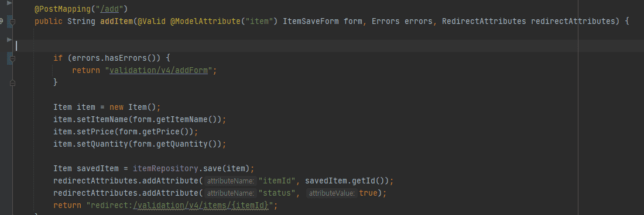Click the Errors parameter type
The width and height of the screenshot is (644, 215).
[x=386, y=21]
